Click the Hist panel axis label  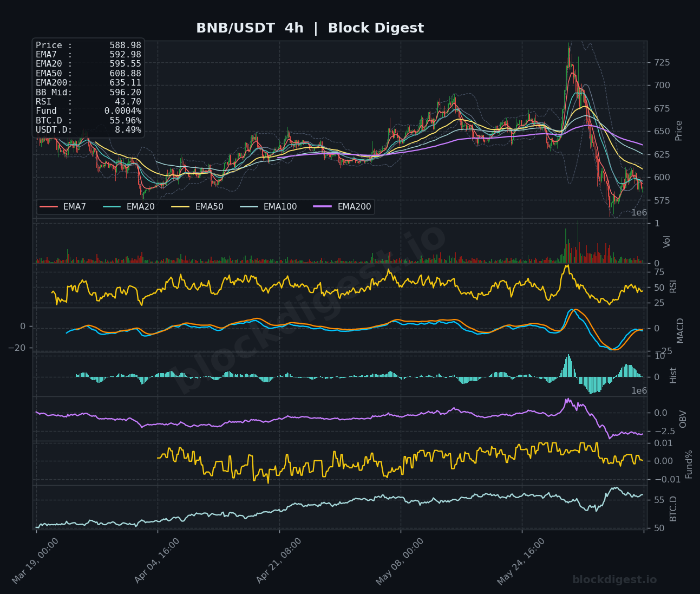pos(673,375)
